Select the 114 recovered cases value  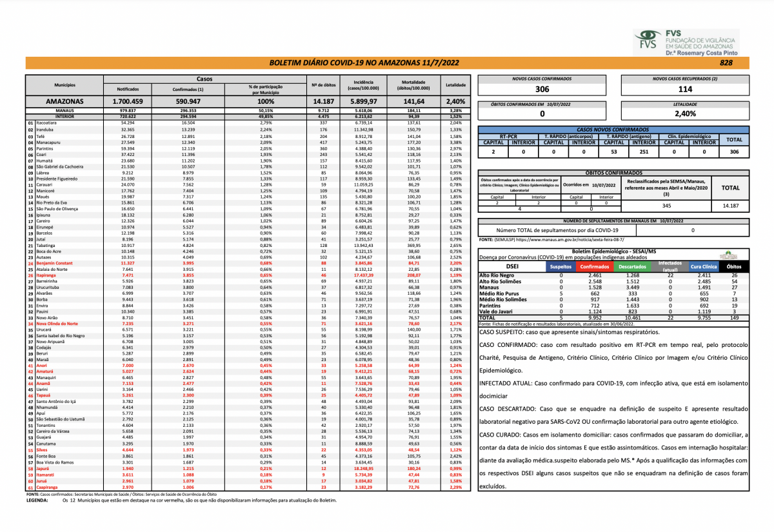686,90
